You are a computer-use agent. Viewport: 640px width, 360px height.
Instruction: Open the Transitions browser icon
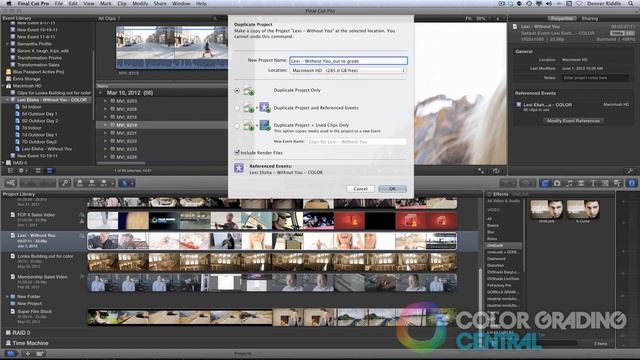pos(581,183)
